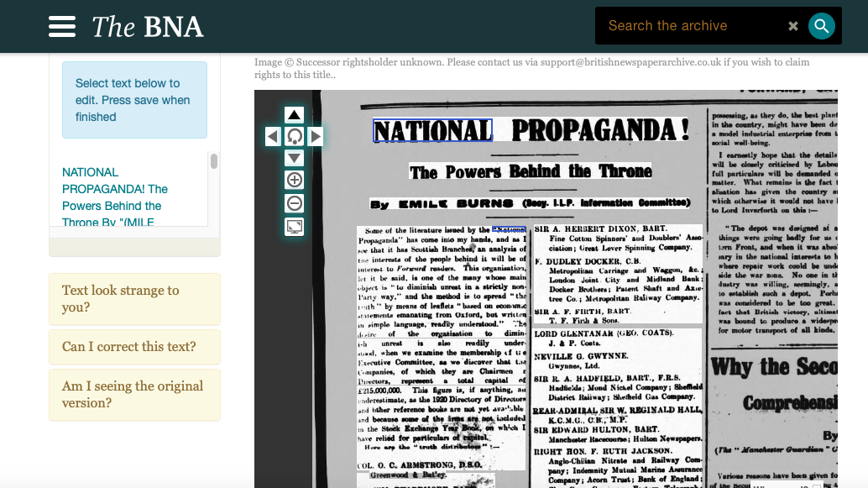Run the archive search with the magnifier button
The image size is (868, 488).
(x=822, y=26)
